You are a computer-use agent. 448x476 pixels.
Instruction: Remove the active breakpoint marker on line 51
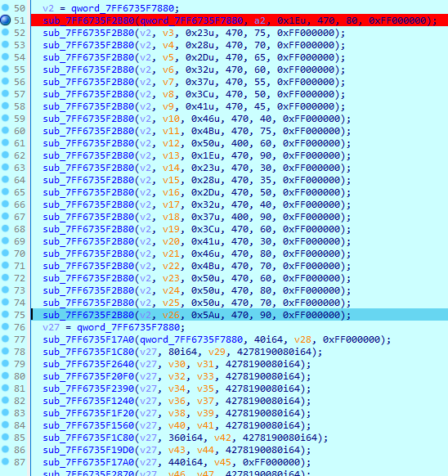tap(5, 20)
